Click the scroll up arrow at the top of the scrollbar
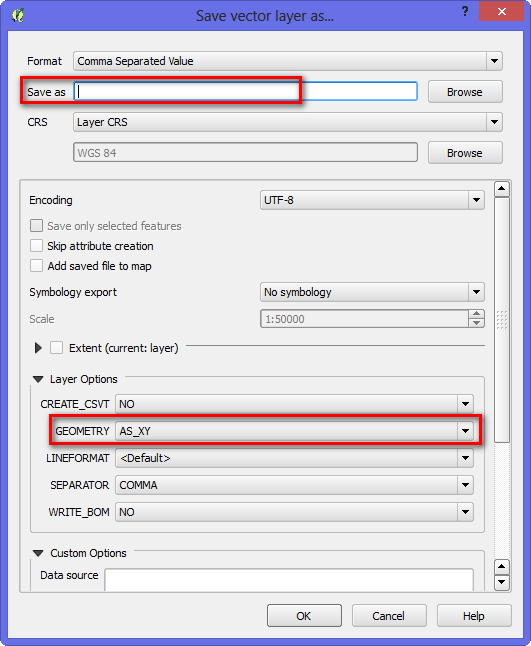 (502, 189)
